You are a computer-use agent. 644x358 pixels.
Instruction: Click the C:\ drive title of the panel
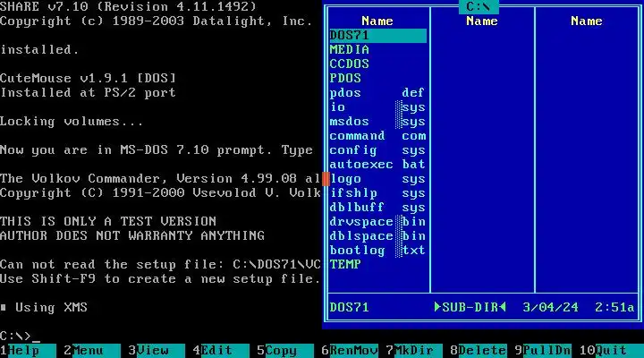point(479,6)
